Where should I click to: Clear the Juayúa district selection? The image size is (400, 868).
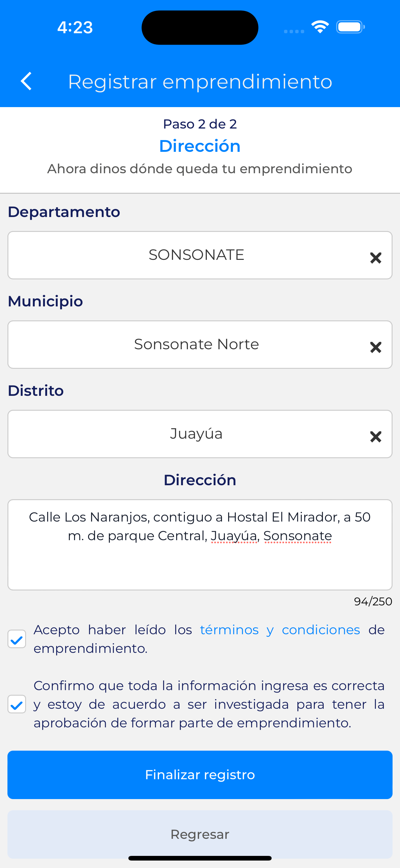(376, 437)
